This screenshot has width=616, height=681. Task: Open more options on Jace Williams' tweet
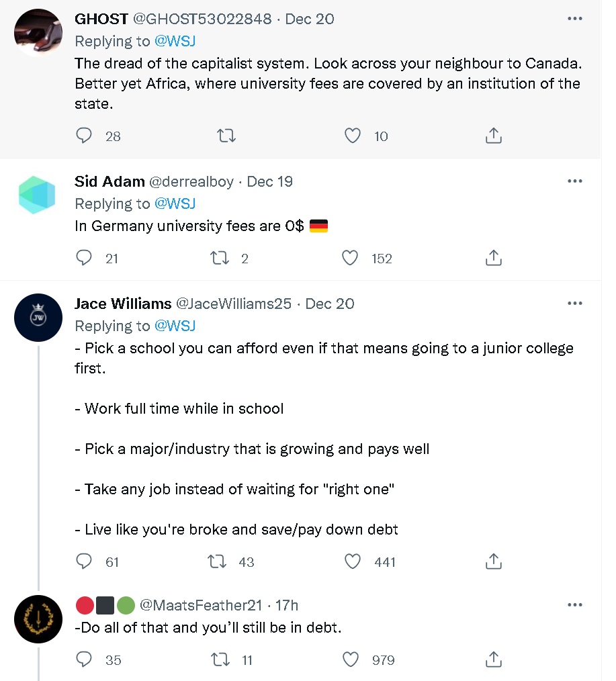click(574, 304)
